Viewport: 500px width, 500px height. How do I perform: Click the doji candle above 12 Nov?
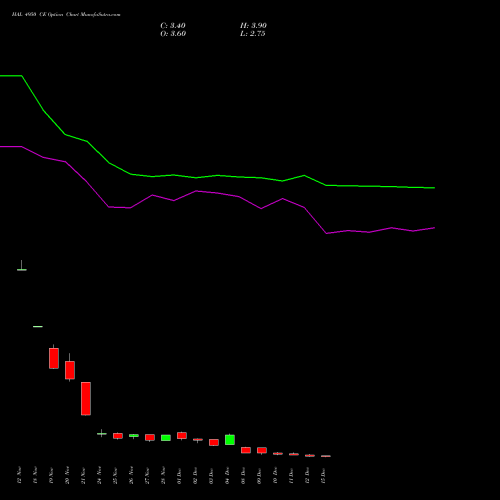[x=22, y=266]
